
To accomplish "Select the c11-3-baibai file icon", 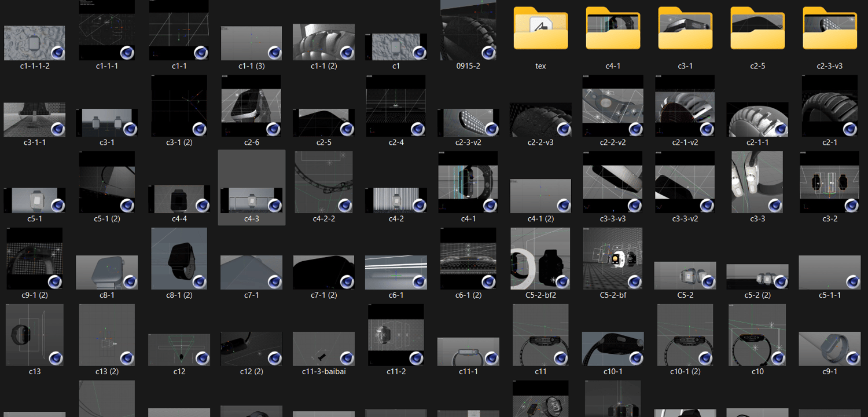I will click(x=323, y=349).
